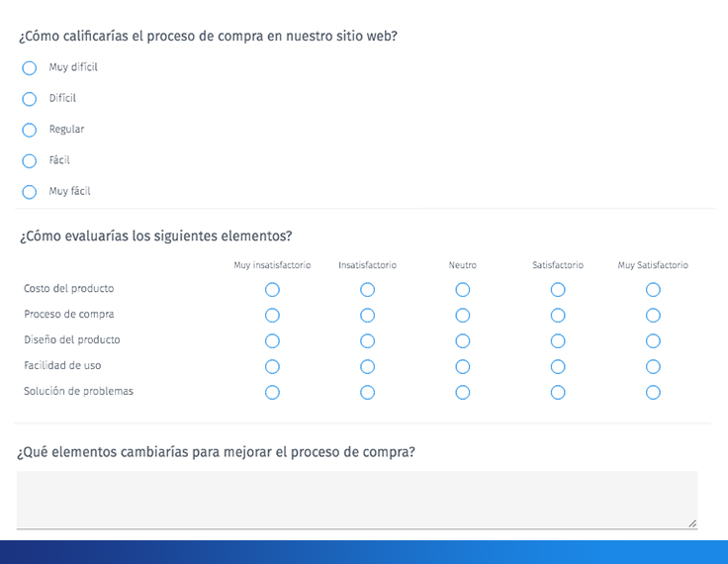Select the 'Regular' radio button

(x=30, y=130)
